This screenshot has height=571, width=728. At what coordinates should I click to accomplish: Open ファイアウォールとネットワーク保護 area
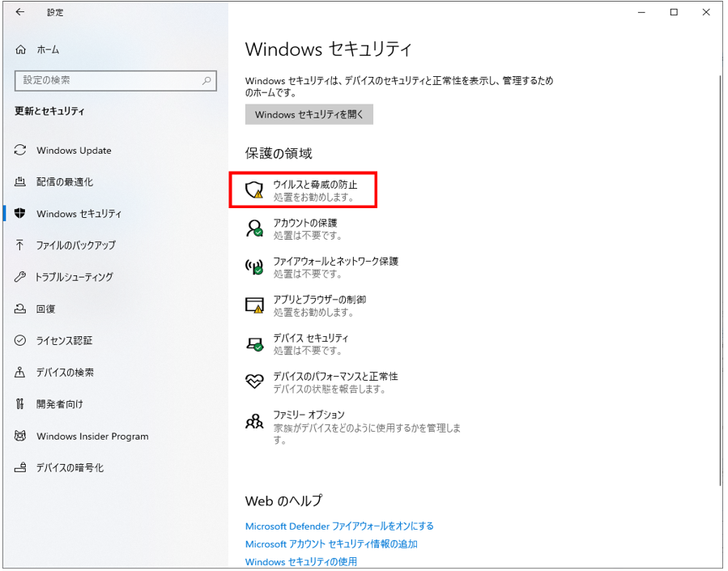pos(321,267)
